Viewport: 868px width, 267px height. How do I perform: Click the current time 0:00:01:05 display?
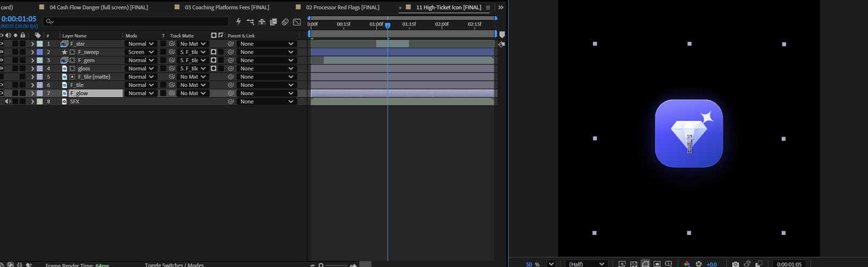click(x=19, y=18)
